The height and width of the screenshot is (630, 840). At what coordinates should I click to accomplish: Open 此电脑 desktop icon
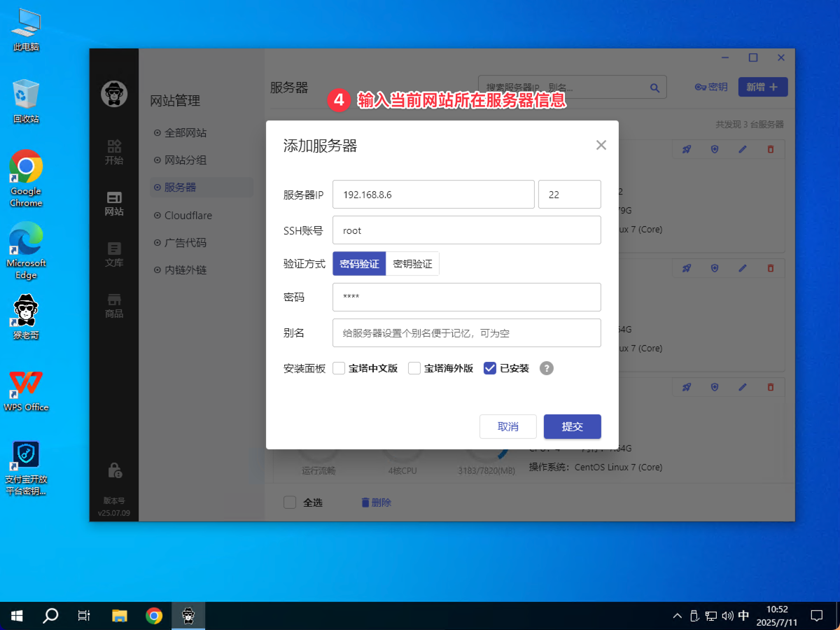pos(26,30)
